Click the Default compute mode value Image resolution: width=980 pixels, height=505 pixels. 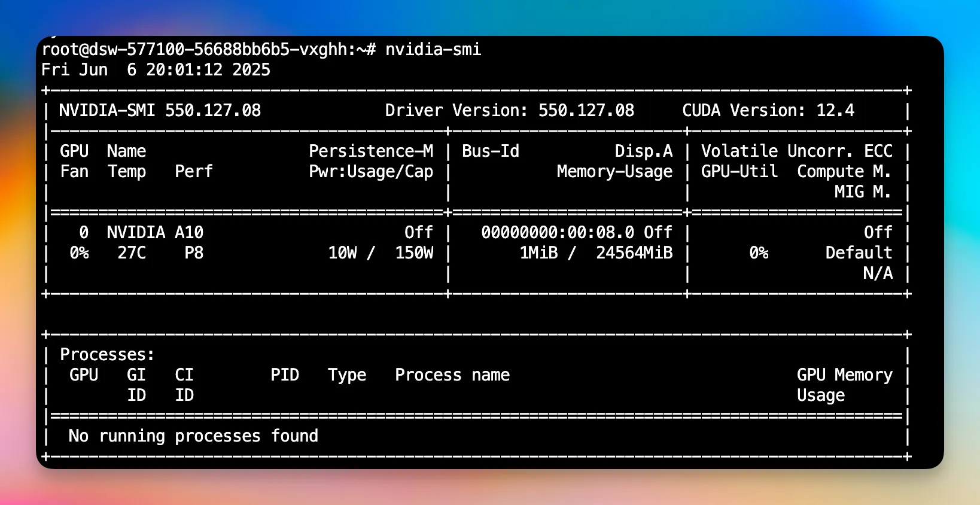(x=859, y=253)
